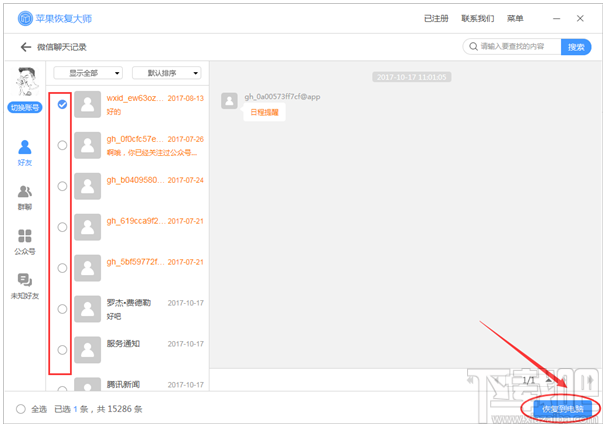The width and height of the screenshot is (607, 429).
Task: Toggle the 全选 select-all checkbox
Action: point(21,409)
